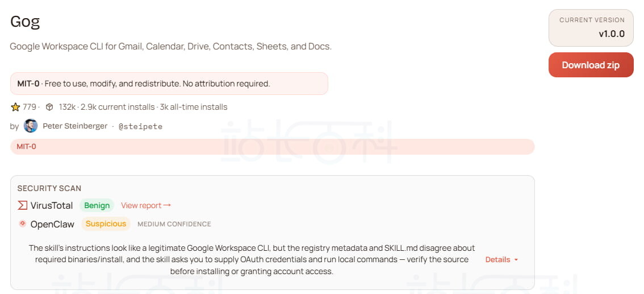Click the 779 stars count

click(x=29, y=107)
